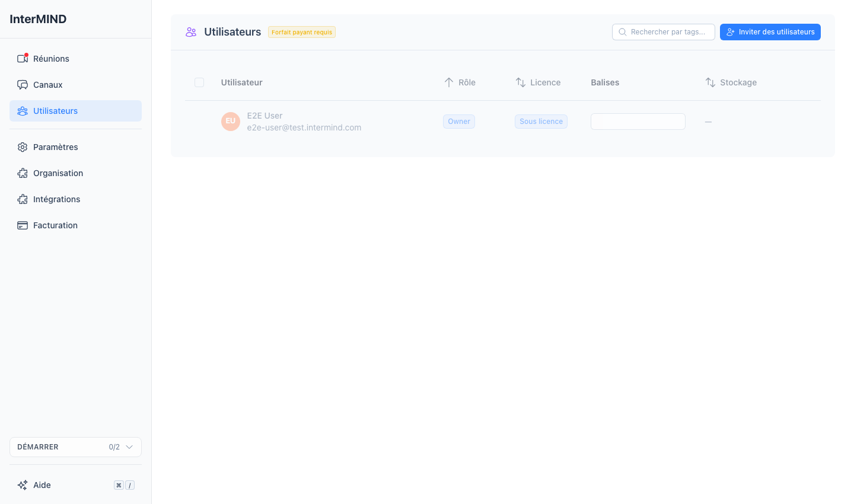Open Aide help
This screenshot has width=854, height=504.
click(75, 485)
